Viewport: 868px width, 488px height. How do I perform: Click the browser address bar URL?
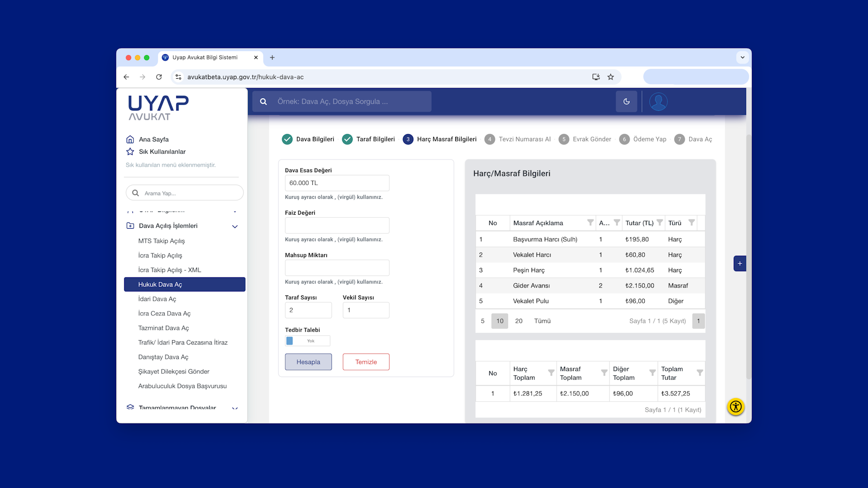(245, 77)
